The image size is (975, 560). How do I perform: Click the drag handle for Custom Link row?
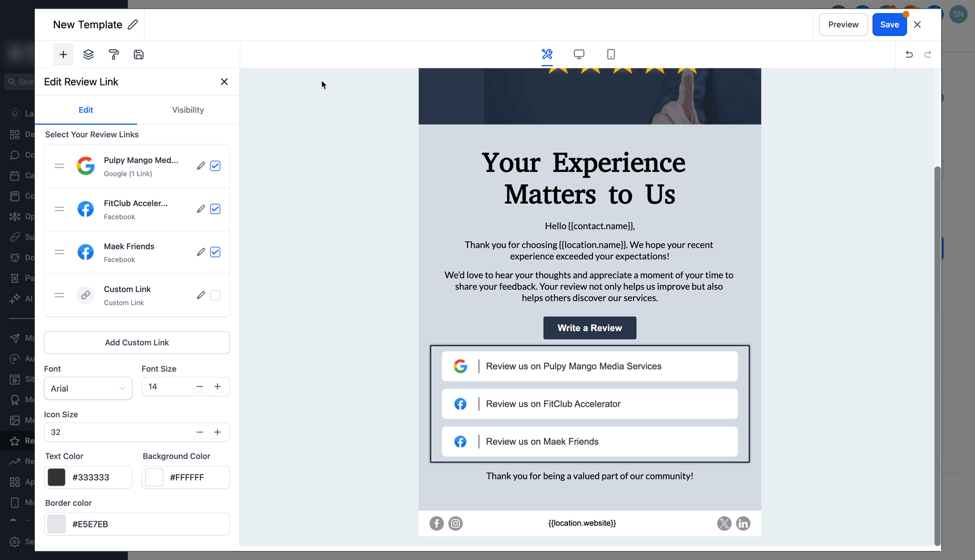tap(59, 295)
